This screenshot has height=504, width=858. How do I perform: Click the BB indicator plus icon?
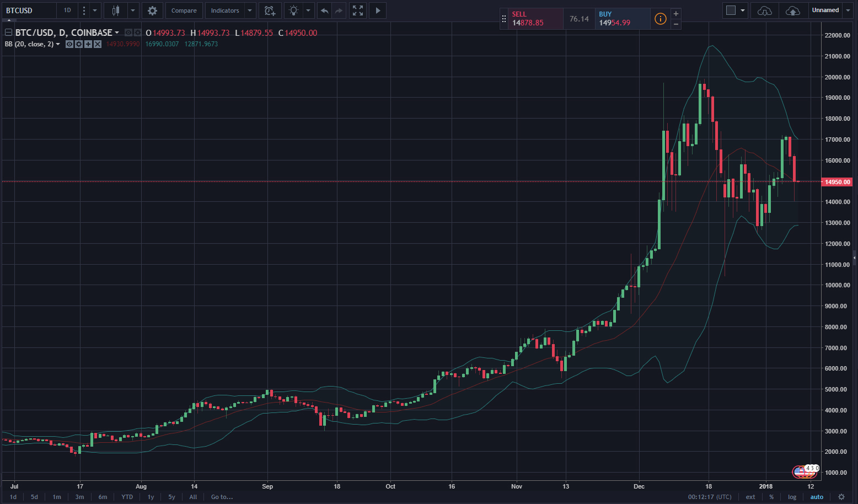pyautogui.click(x=88, y=44)
